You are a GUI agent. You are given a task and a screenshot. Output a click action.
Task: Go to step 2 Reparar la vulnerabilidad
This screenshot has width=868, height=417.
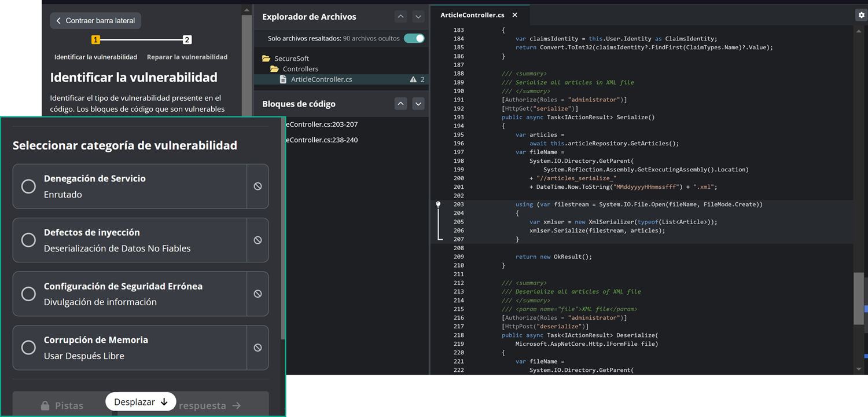(187, 40)
